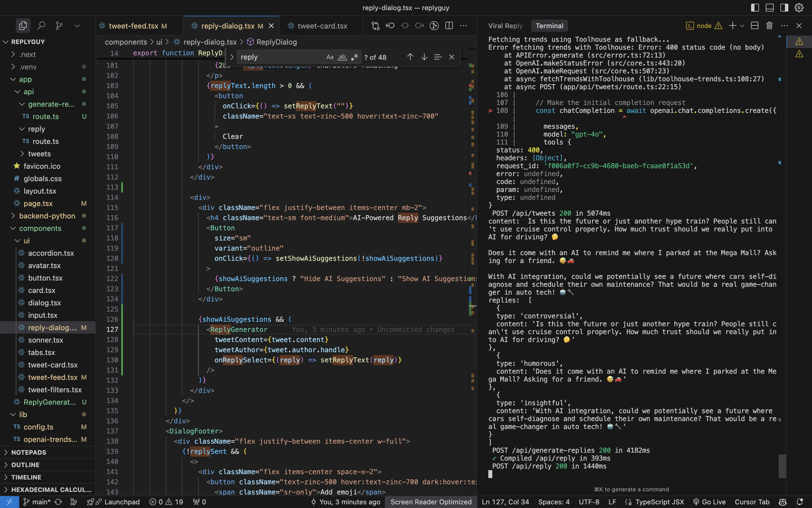Screen dimensions: 812x508
Task: Expand the backend-python folder
Action: coord(48,216)
